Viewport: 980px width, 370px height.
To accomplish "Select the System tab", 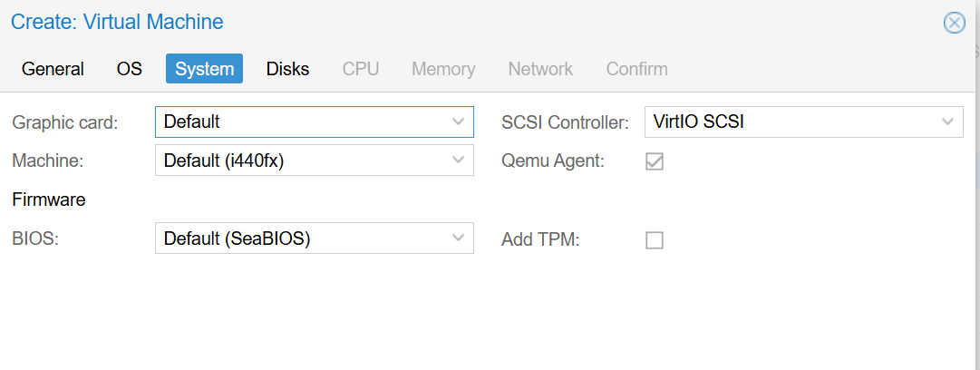I will (x=204, y=69).
